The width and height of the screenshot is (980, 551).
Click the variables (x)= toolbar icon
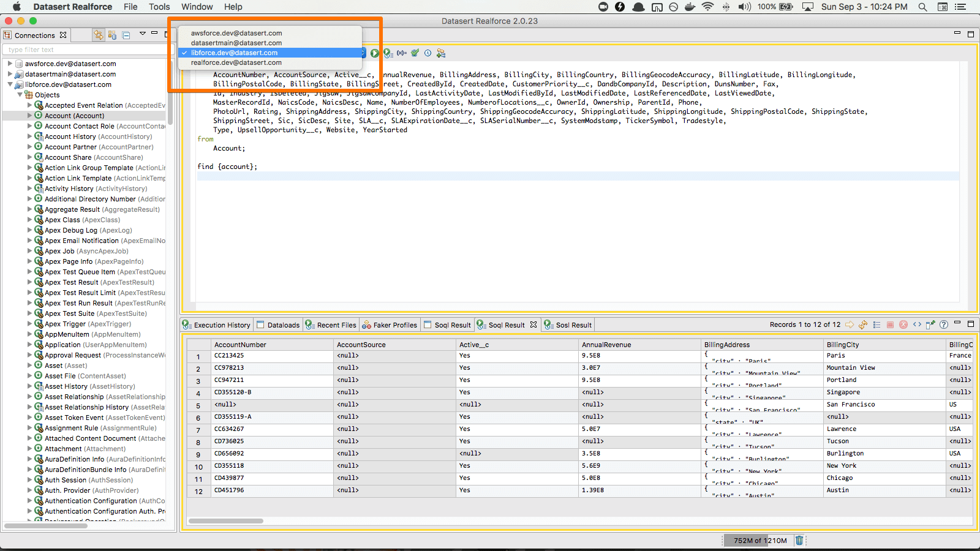point(401,53)
